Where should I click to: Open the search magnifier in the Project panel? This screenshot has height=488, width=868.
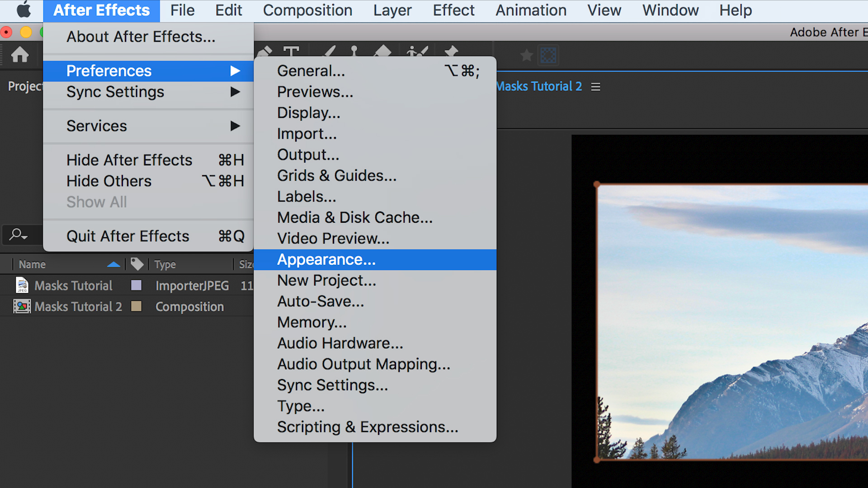coord(17,235)
